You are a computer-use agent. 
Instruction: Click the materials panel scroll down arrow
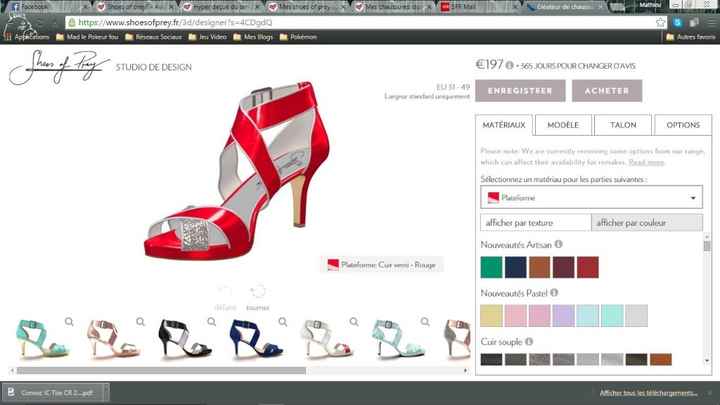click(x=707, y=361)
